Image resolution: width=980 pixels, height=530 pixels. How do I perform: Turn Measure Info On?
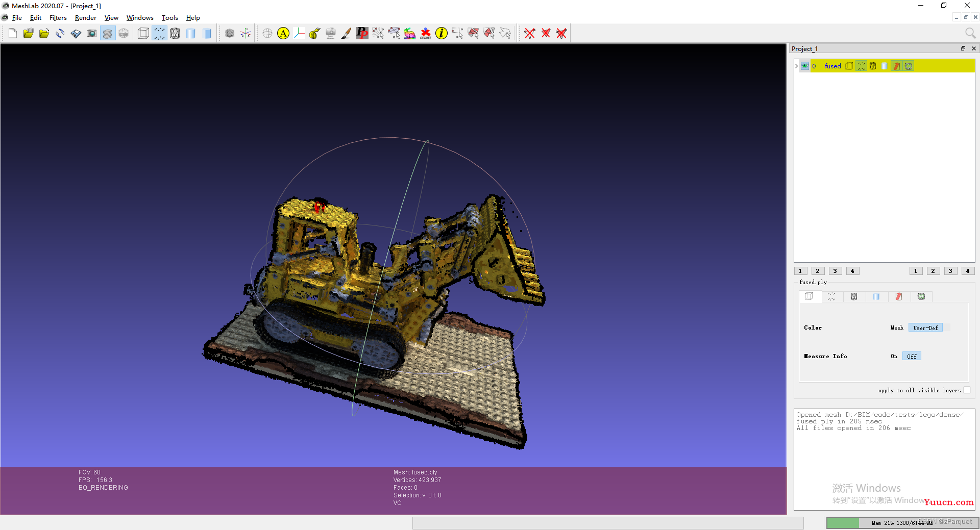[x=894, y=357]
